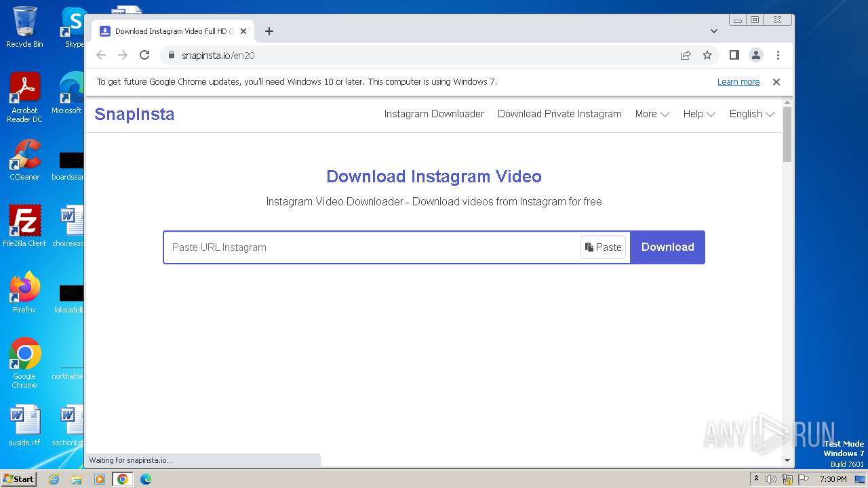The height and width of the screenshot is (488, 868).
Task: Open Recycle Bin desktop icon
Action: click(x=24, y=27)
